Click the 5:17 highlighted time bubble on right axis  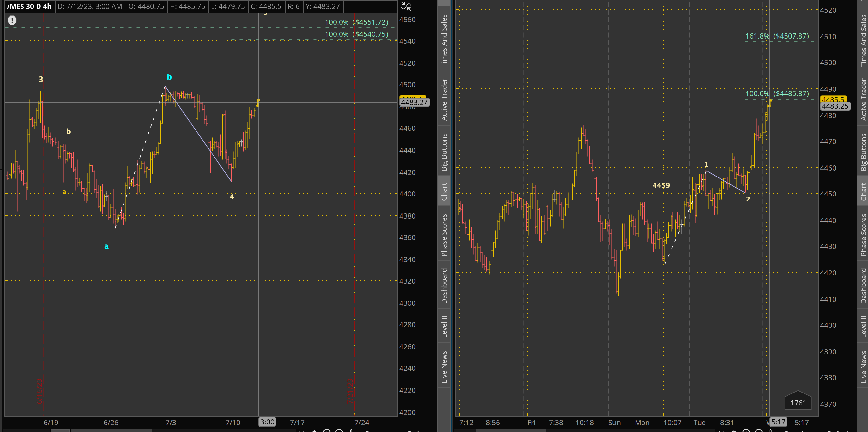point(778,422)
